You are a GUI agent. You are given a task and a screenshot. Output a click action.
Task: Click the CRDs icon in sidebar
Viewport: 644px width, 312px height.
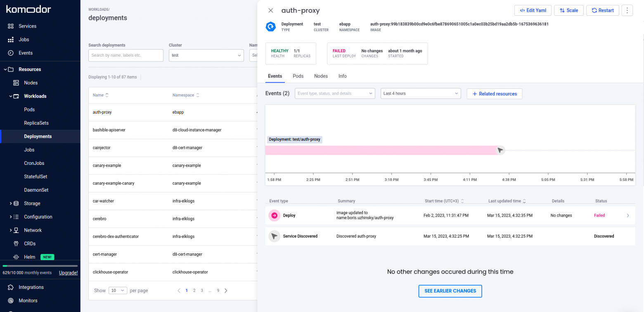[x=16, y=243]
